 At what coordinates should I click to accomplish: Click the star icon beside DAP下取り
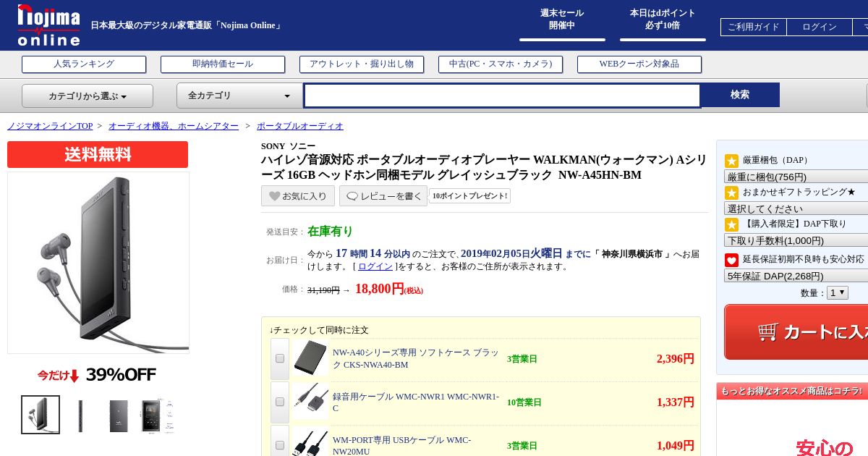pyautogui.click(x=731, y=224)
